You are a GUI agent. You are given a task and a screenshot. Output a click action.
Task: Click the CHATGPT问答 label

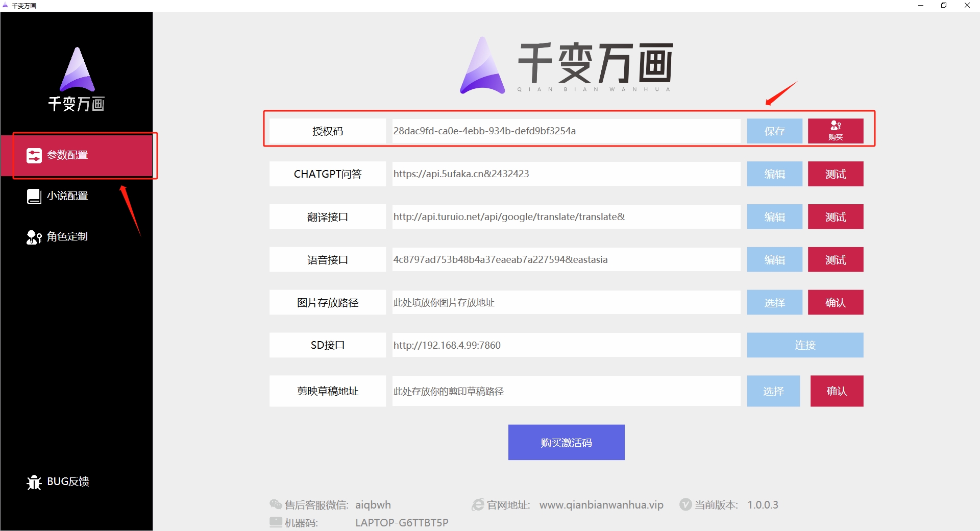click(x=328, y=174)
